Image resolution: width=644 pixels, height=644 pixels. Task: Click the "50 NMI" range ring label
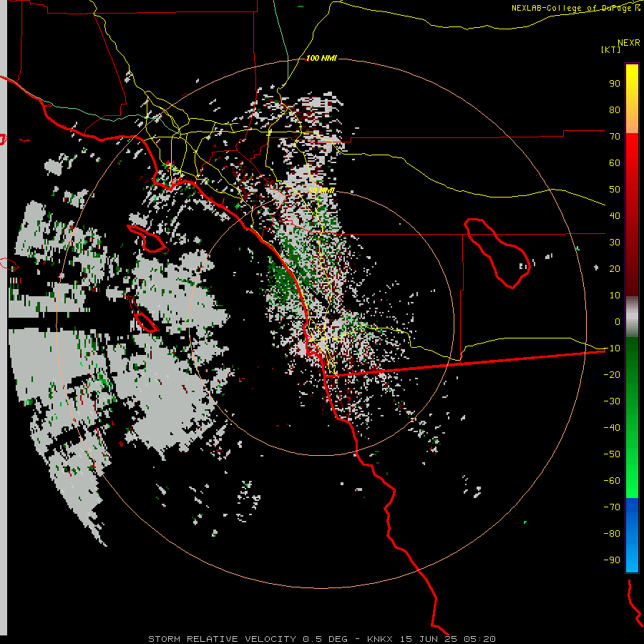pos(321,190)
